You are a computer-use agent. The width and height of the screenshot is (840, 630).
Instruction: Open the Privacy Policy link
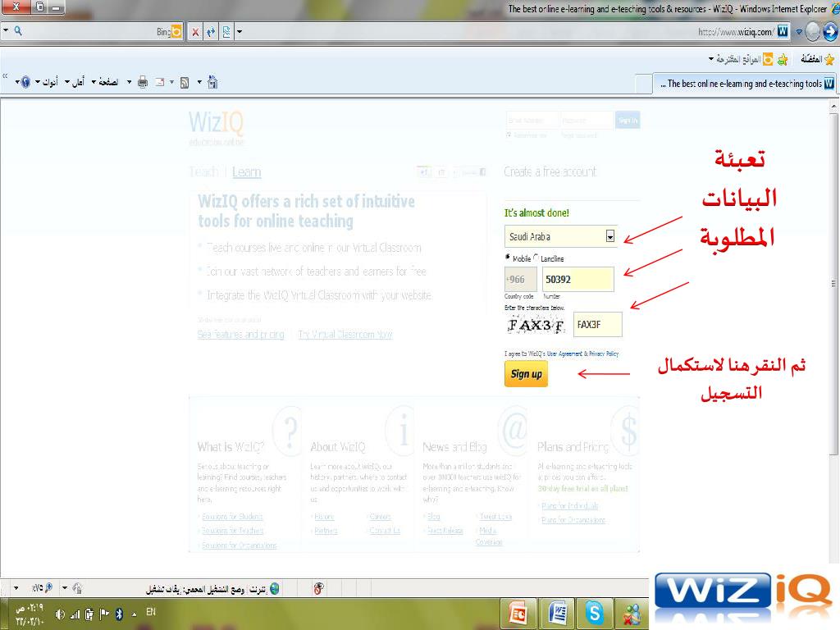(x=604, y=354)
